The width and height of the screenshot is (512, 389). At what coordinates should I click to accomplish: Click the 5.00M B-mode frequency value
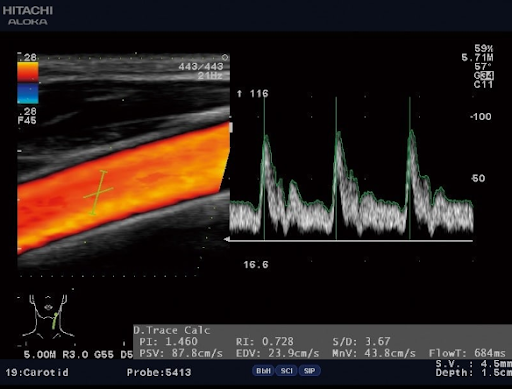[x=40, y=354]
